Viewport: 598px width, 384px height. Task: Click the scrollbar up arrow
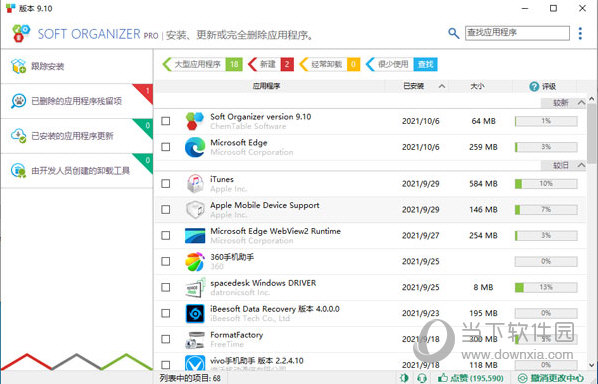click(592, 99)
